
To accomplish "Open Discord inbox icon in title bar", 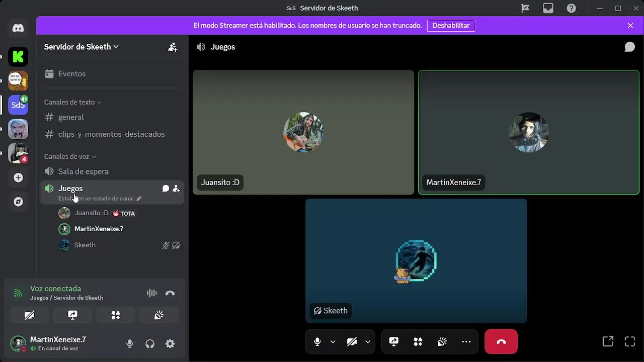I will [x=548, y=8].
